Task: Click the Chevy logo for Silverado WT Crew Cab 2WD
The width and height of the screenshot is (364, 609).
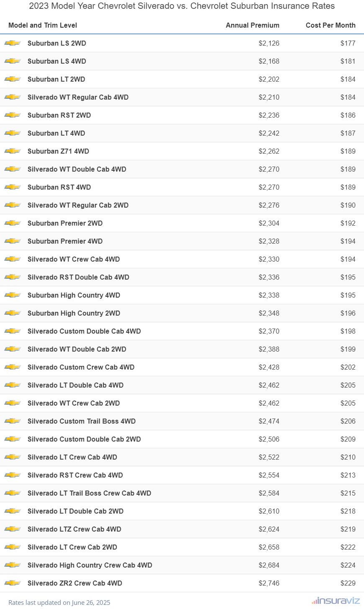Action: (x=13, y=403)
